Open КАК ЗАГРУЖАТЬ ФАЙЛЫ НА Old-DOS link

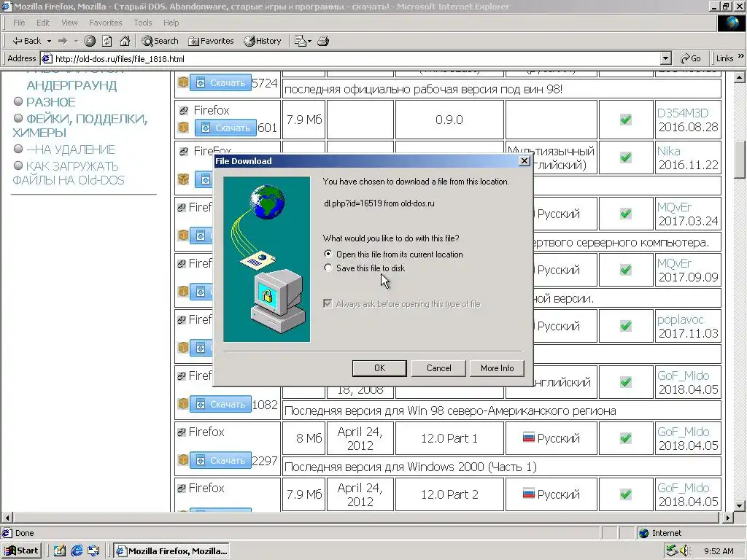point(68,173)
